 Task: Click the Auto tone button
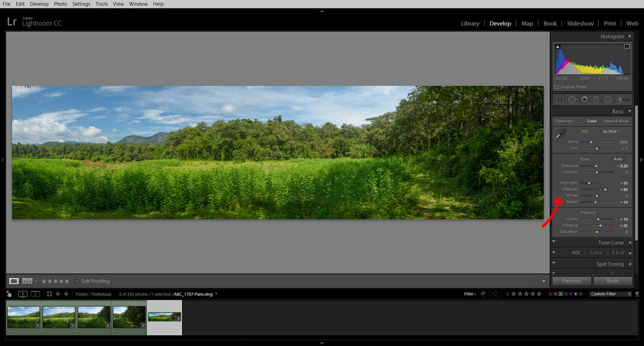click(x=618, y=159)
